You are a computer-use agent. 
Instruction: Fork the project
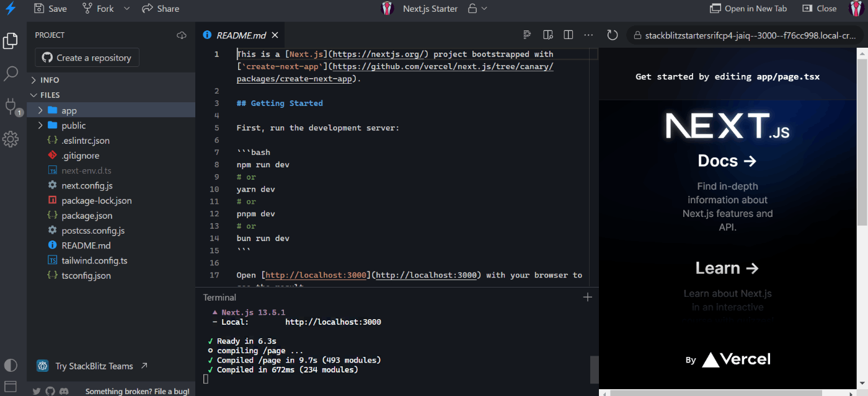[99, 9]
